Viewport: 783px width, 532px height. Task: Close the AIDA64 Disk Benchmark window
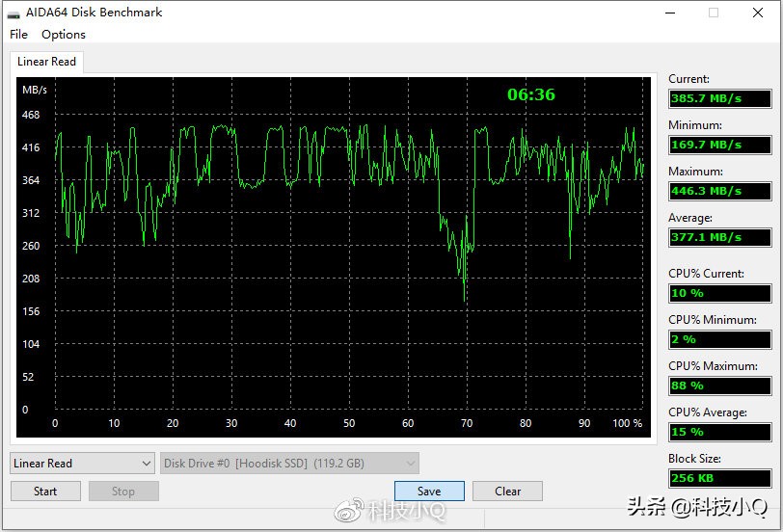pyautogui.click(x=758, y=13)
